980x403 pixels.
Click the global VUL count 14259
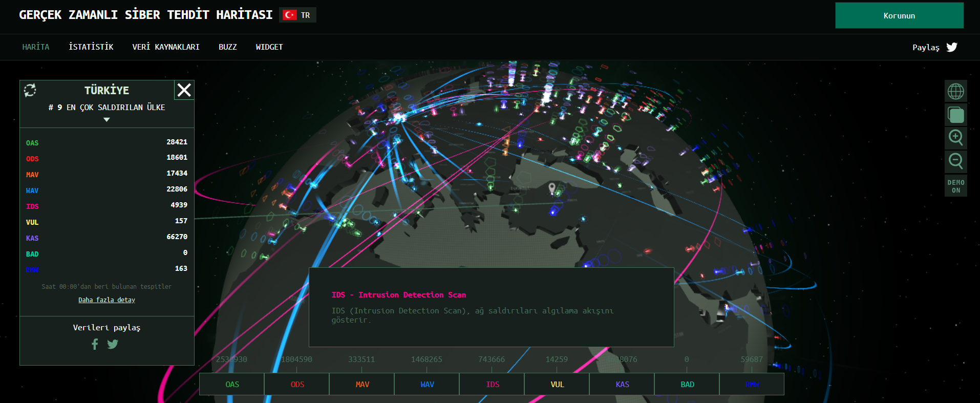tap(557, 359)
